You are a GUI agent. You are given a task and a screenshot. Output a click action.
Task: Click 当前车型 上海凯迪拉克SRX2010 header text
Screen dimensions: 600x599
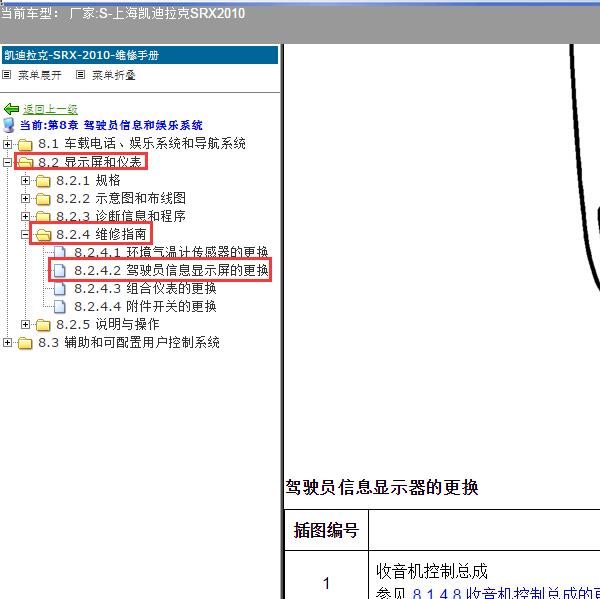coord(122,14)
